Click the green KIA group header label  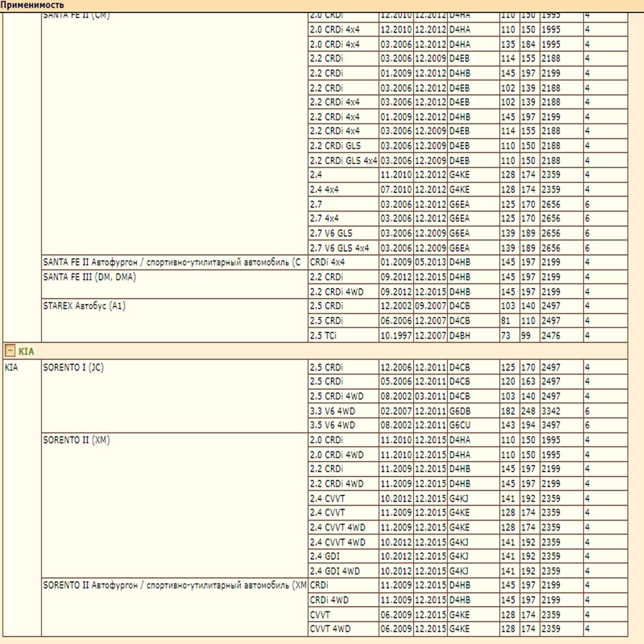point(26,351)
